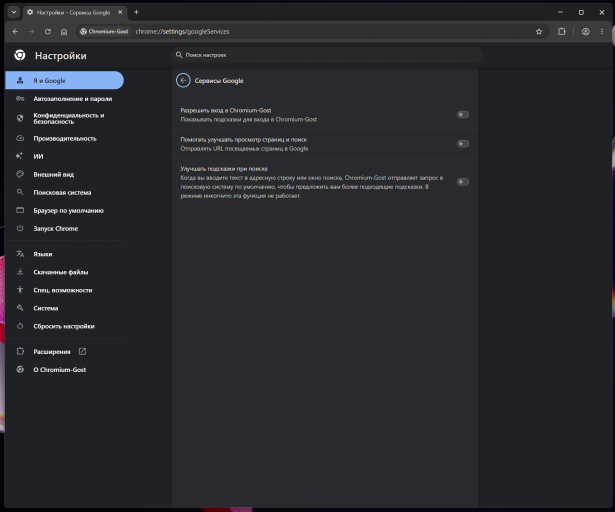
Task: Click the Автозаполнение key icon
Action: 20,98
